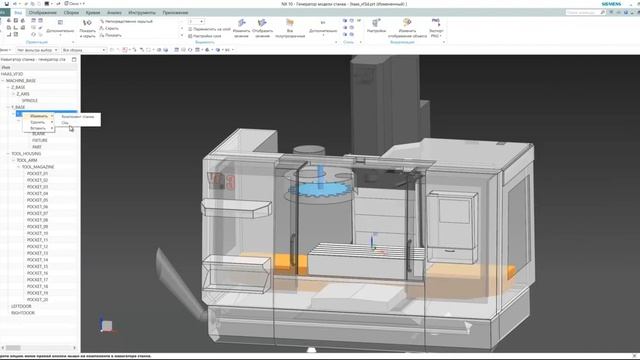Click the Показать command below Скрыть
The image size is (640, 360).
point(111,35)
